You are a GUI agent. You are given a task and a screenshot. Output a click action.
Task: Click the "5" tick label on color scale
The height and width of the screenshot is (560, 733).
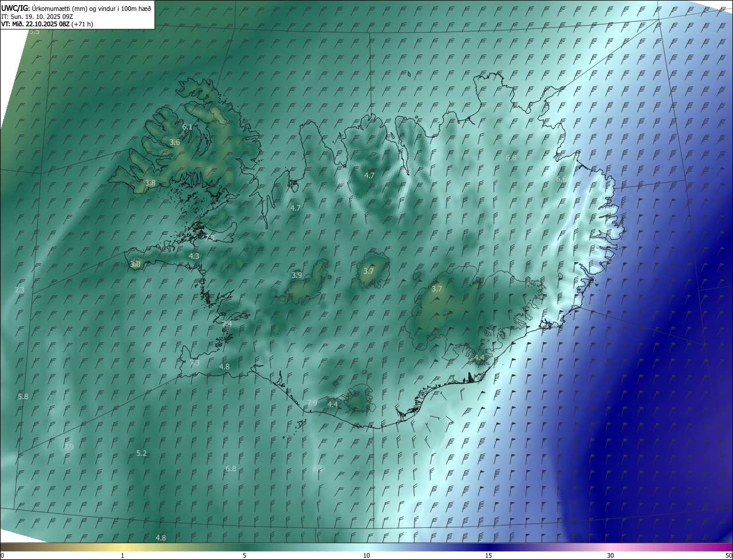pyautogui.click(x=245, y=555)
